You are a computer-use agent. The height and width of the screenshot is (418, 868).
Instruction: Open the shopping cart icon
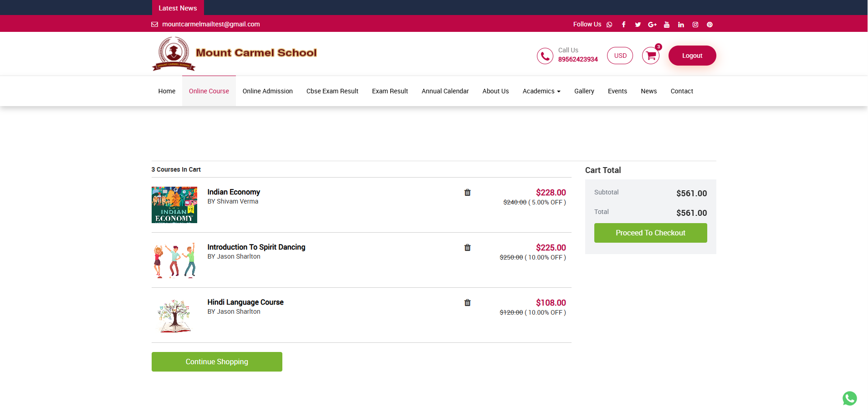pos(651,56)
